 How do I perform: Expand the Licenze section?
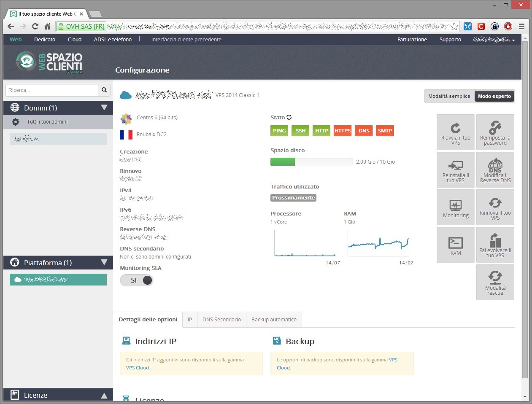tap(104, 396)
